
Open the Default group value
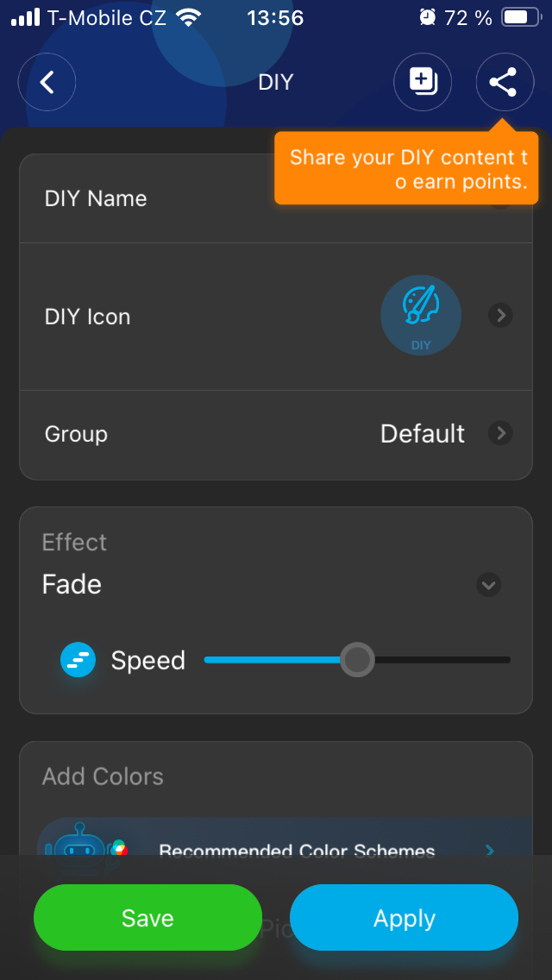(x=423, y=433)
